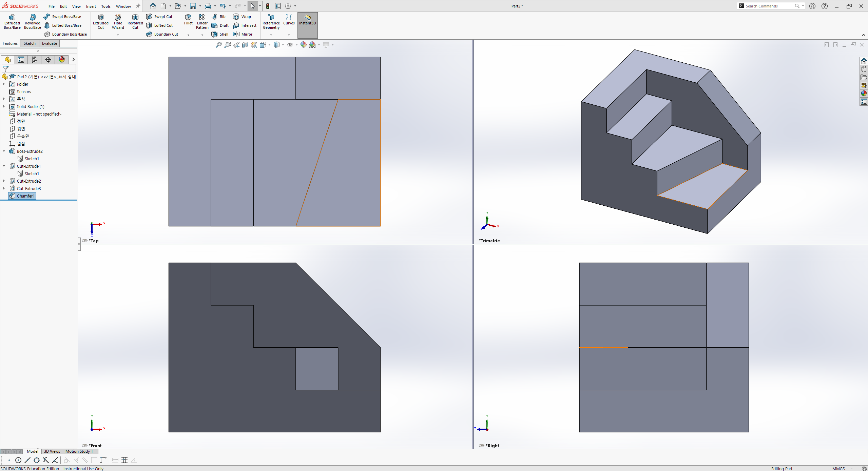The height and width of the screenshot is (471, 868).
Task: Select the Extruded Boss/Base tool
Action: (12, 22)
